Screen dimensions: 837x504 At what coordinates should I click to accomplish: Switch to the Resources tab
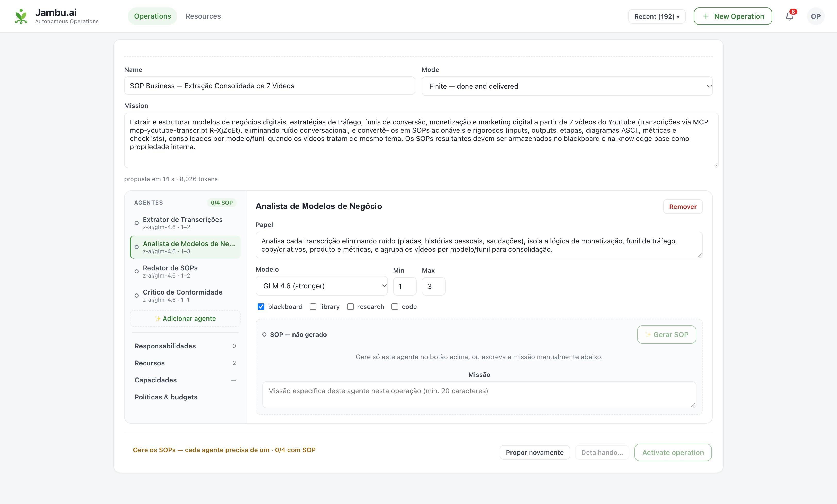(x=203, y=16)
